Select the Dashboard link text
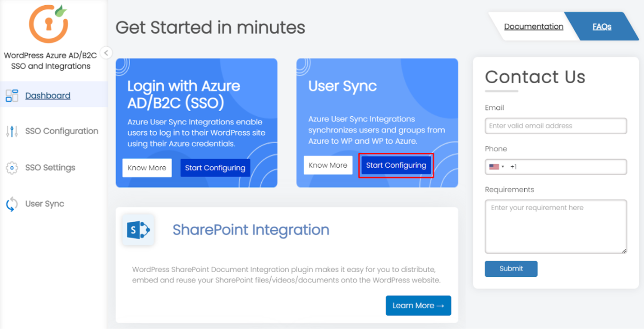The width and height of the screenshot is (644, 329). [x=48, y=95]
